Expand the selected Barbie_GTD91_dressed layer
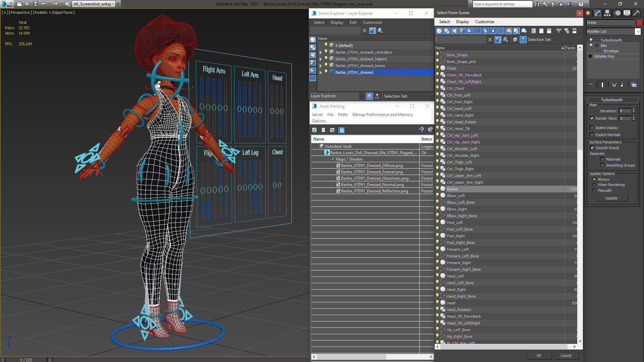The width and height of the screenshot is (644, 362). point(321,72)
